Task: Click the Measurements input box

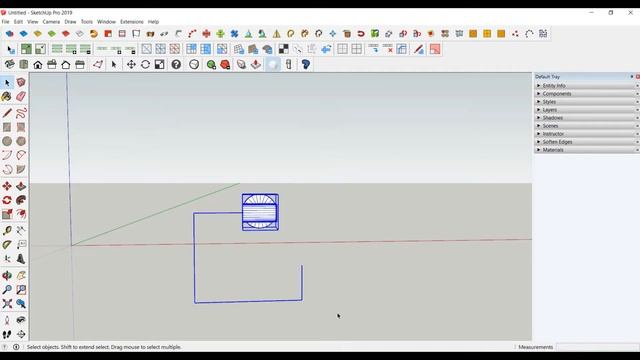Action: coord(597,347)
